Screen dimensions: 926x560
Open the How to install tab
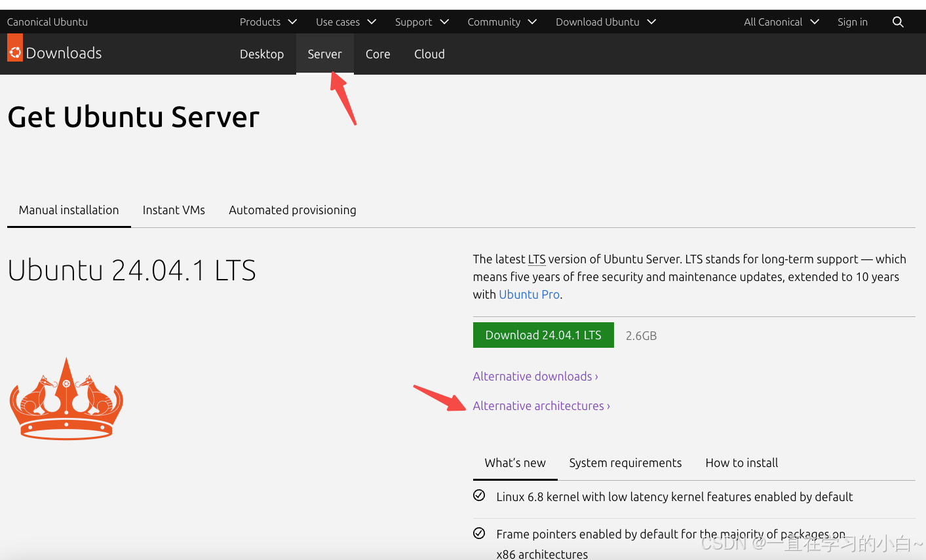(742, 462)
